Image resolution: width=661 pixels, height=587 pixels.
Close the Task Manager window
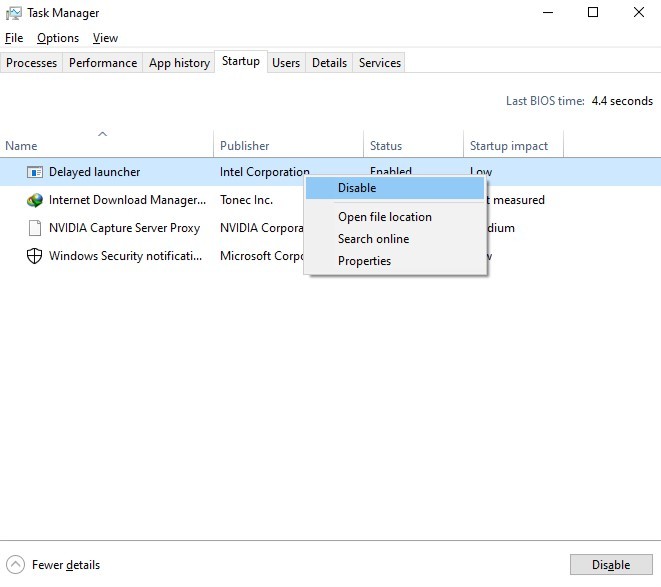639,13
